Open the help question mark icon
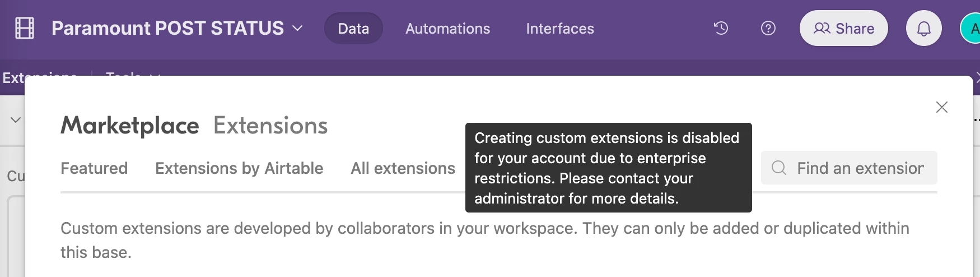The image size is (980, 277). (x=768, y=28)
